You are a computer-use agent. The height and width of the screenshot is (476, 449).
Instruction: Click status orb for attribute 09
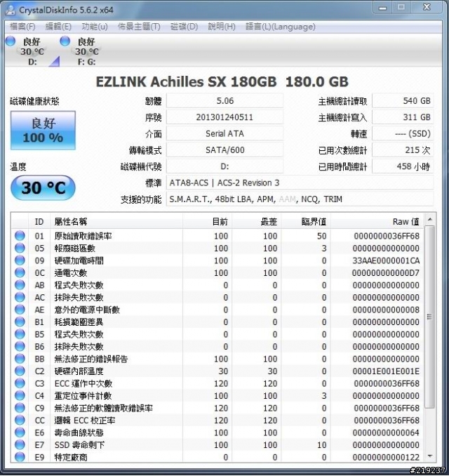pyautogui.click(x=20, y=260)
